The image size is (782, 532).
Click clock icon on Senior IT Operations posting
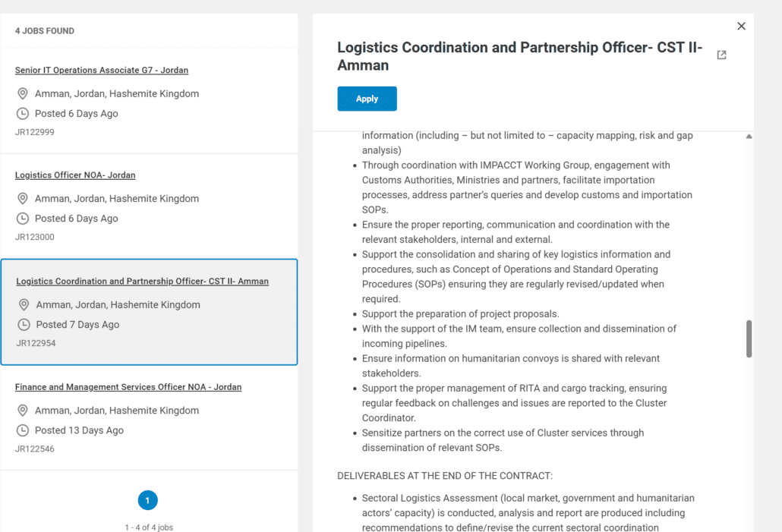(x=23, y=113)
